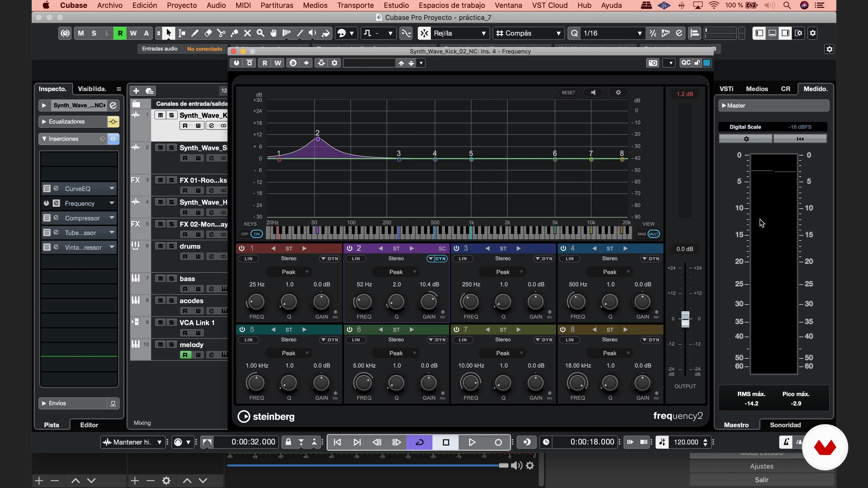Viewport: 868px width, 488px height.
Task: Click the RESET button in Frequency EQ
Action: click(568, 92)
